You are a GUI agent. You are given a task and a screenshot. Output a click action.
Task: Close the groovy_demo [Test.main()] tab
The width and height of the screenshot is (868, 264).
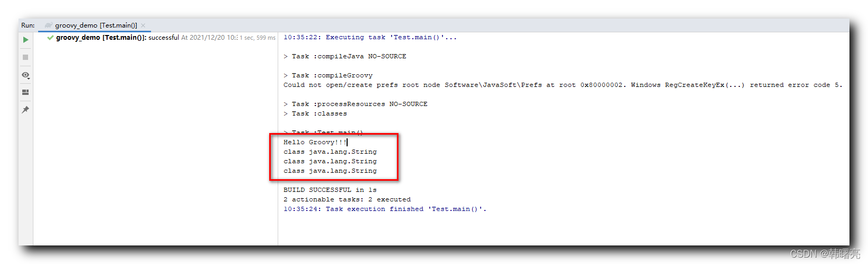[x=143, y=25]
